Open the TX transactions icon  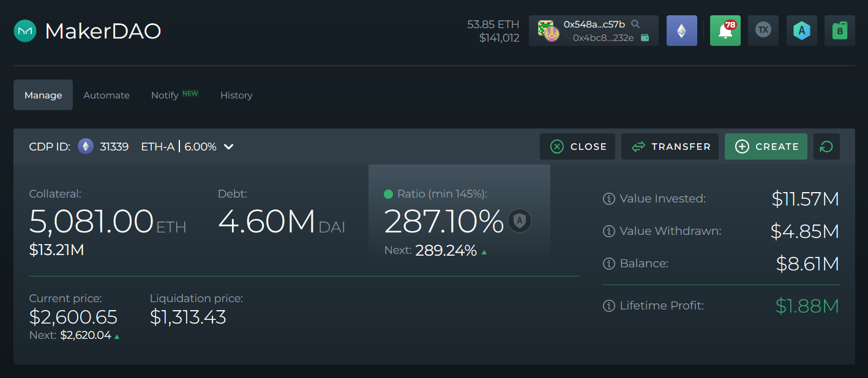click(x=763, y=31)
